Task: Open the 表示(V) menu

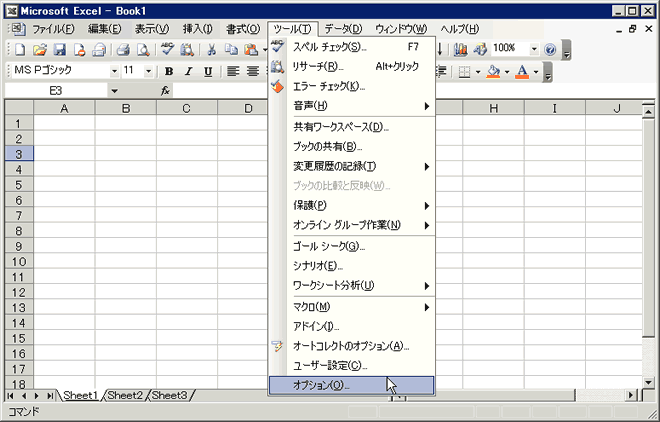Action: pos(152,29)
